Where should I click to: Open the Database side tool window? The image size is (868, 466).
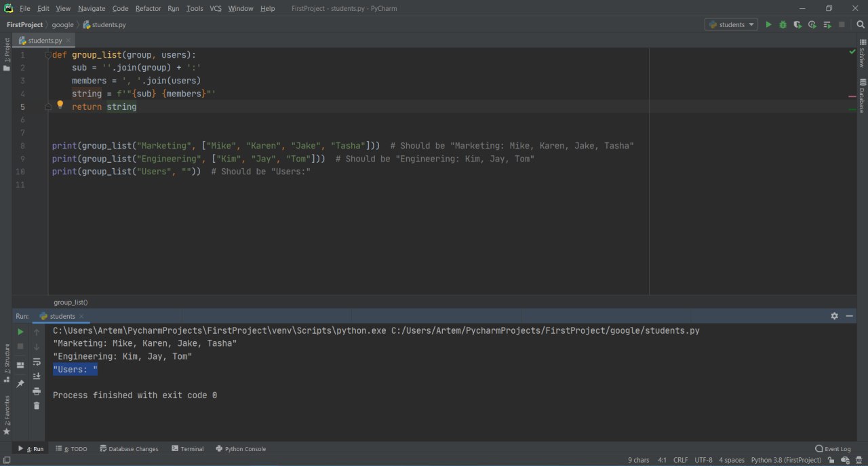coord(863,96)
